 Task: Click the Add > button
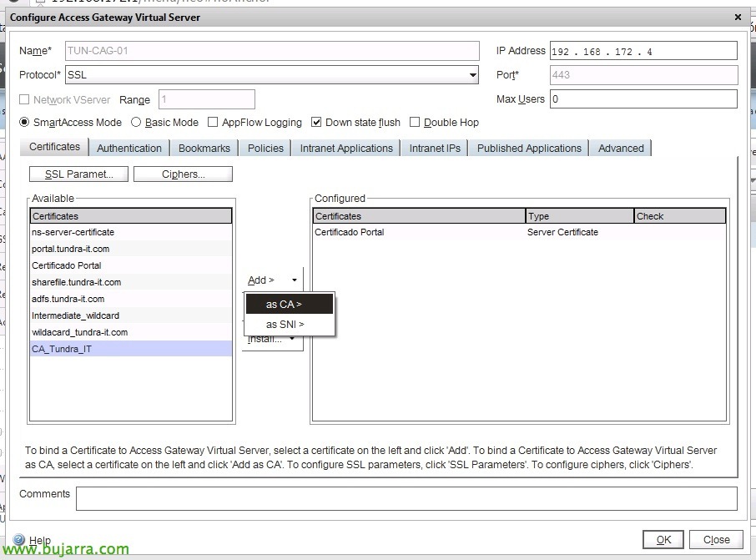tap(261, 280)
